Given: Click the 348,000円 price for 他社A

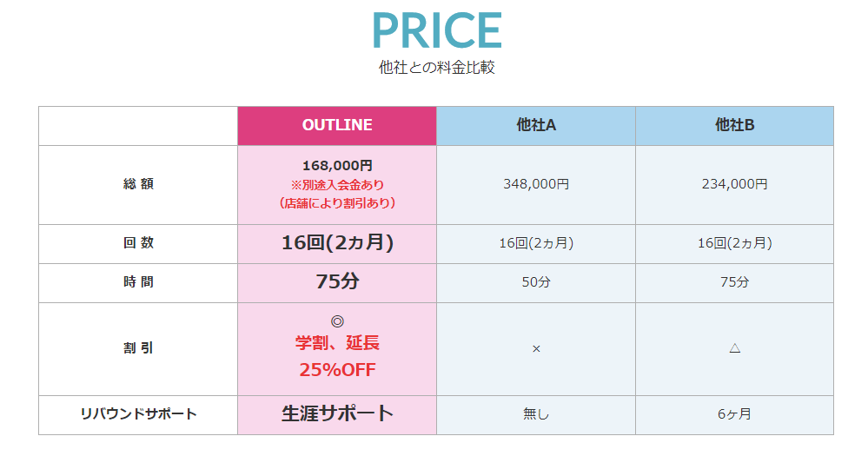Looking at the screenshot, I should pos(536,184).
